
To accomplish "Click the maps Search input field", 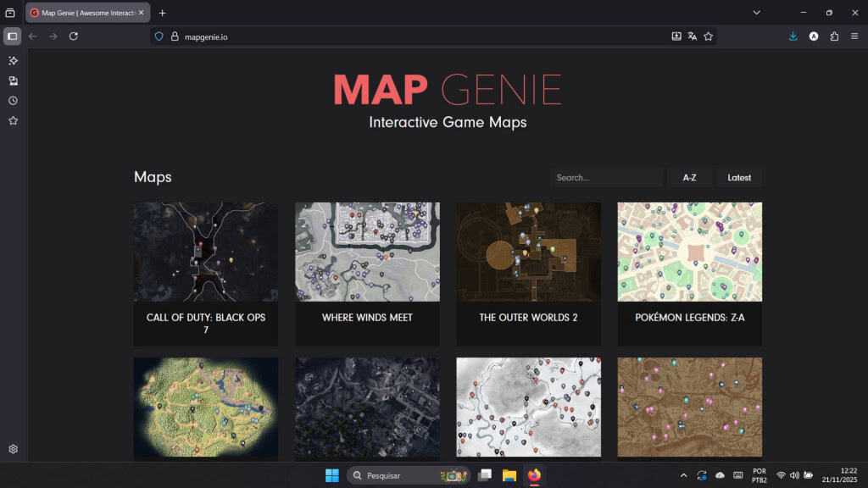I will pyautogui.click(x=606, y=177).
